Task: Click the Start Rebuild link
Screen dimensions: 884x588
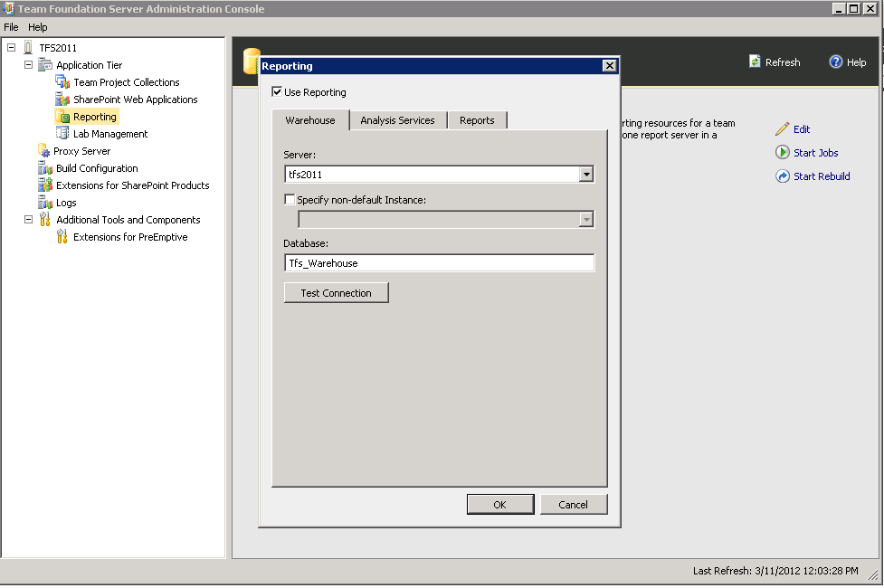Action: pyautogui.click(x=822, y=176)
